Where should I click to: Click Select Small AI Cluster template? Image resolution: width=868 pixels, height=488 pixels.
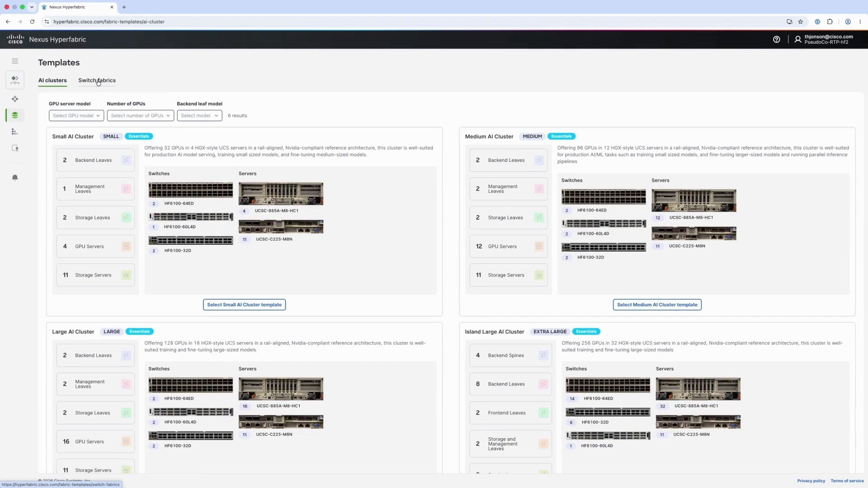(x=244, y=305)
